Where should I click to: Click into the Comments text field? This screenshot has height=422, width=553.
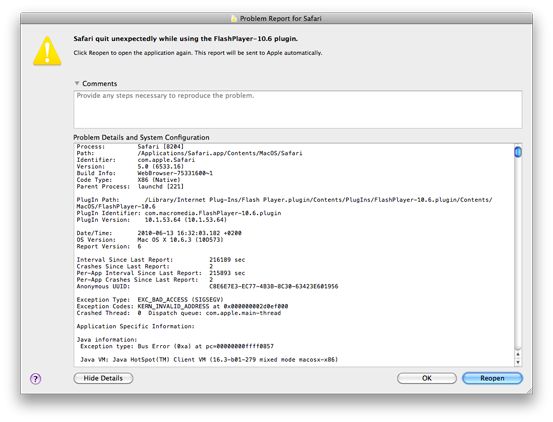298,109
